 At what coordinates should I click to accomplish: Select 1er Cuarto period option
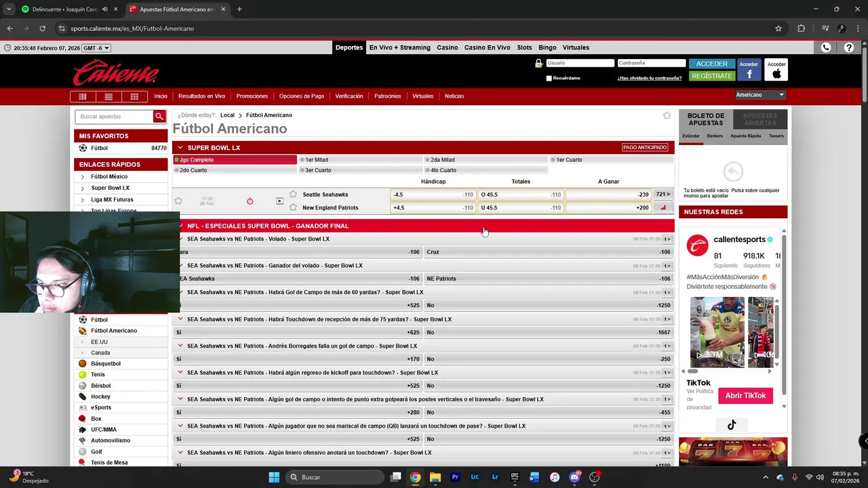click(x=612, y=160)
